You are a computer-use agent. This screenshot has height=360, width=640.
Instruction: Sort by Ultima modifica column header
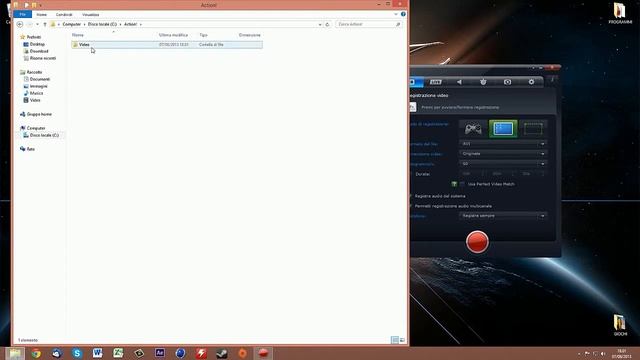[x=173, y=35]
